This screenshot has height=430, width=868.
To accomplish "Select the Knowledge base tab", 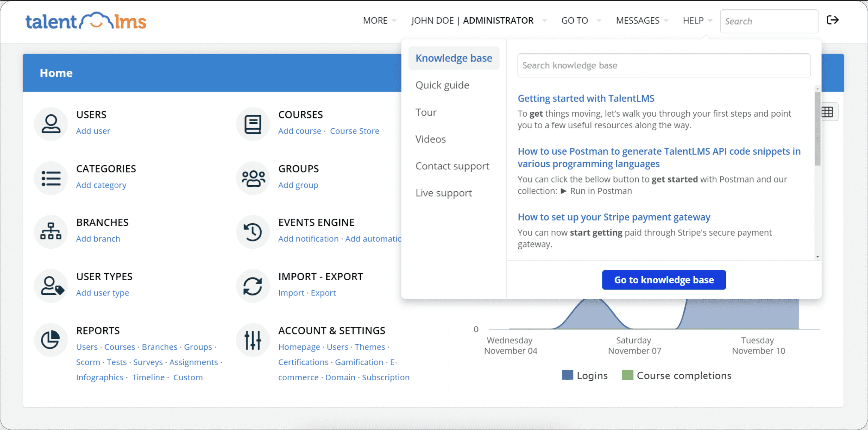I will (x=454, y=58).
